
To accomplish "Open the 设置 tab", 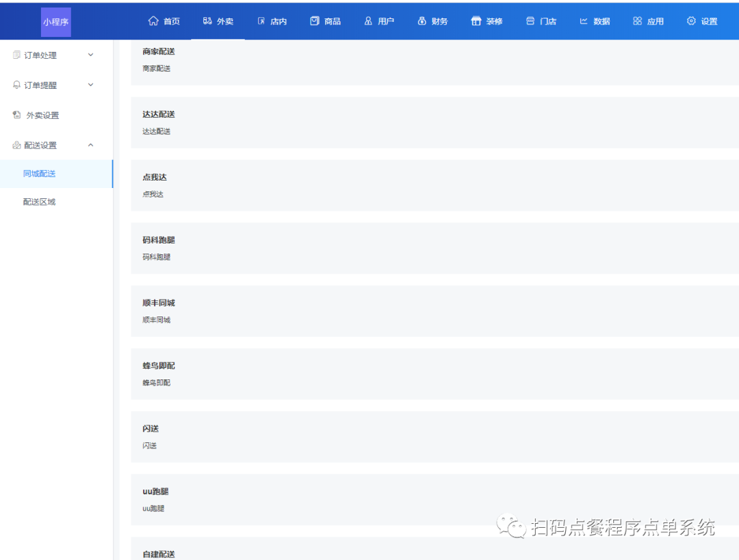I will coord(702,21).
